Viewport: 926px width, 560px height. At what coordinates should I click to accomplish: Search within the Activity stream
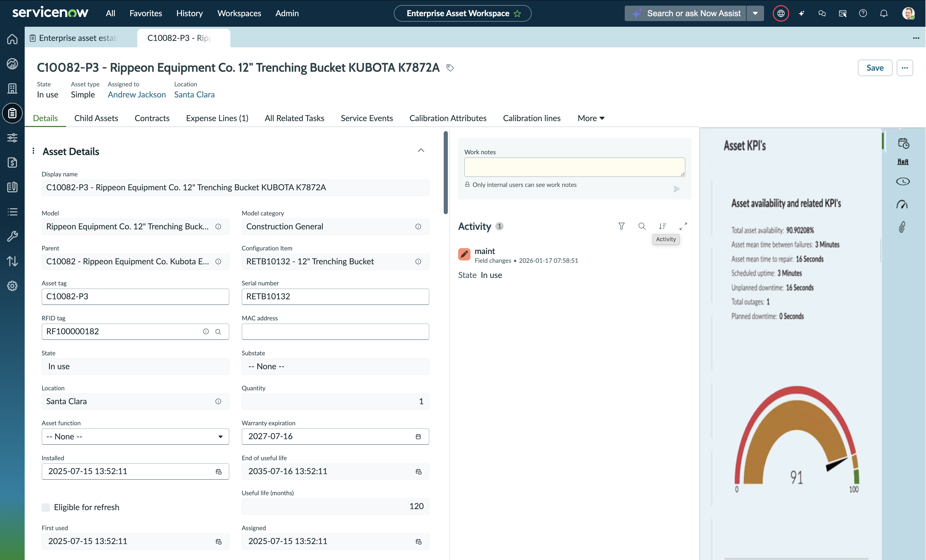click(x=642, y=226)
